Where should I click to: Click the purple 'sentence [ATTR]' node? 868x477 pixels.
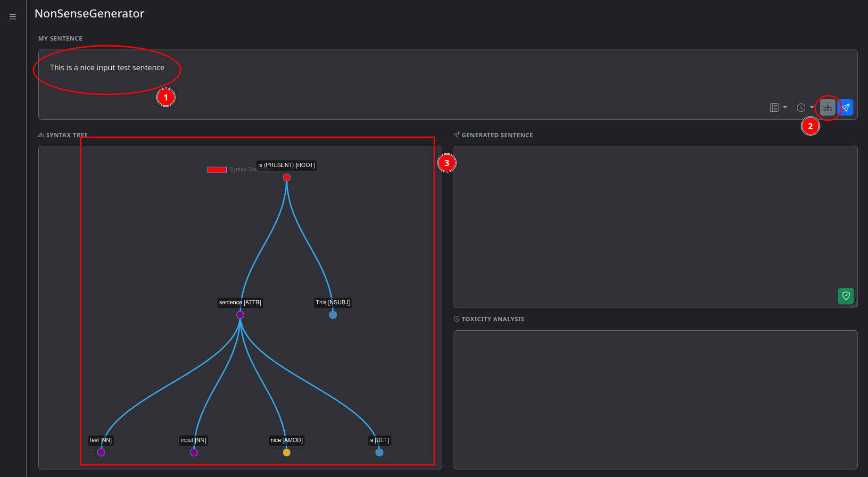tap(240, 315)
